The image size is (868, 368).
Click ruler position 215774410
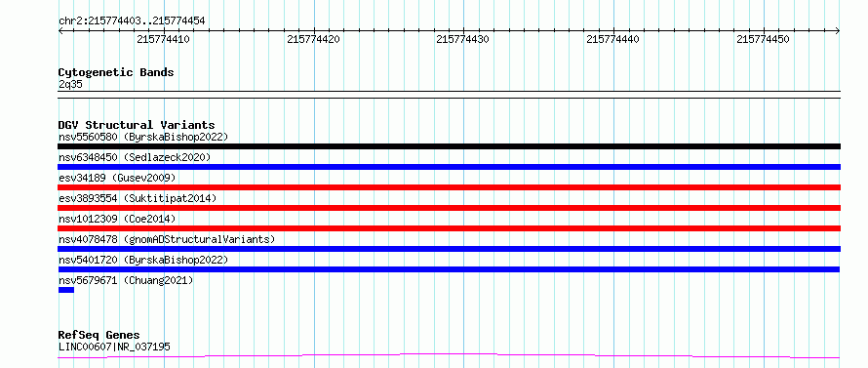164,39
